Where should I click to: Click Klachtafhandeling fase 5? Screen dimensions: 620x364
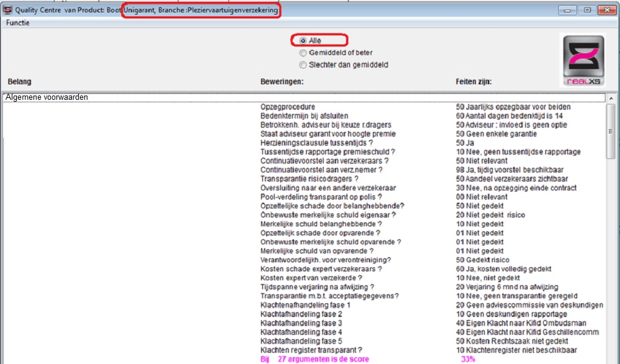point(301,342)
